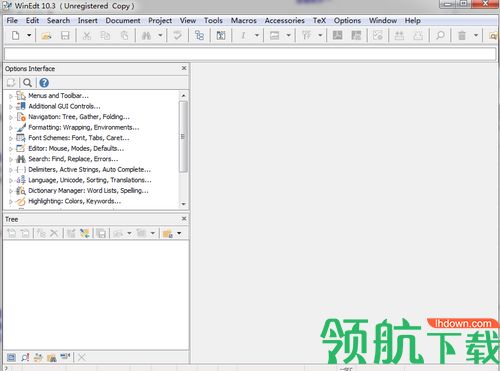Select Language, Unicode, Sorting, Translations entry
The image size is (500, 371).
click(x=90, y=180)
